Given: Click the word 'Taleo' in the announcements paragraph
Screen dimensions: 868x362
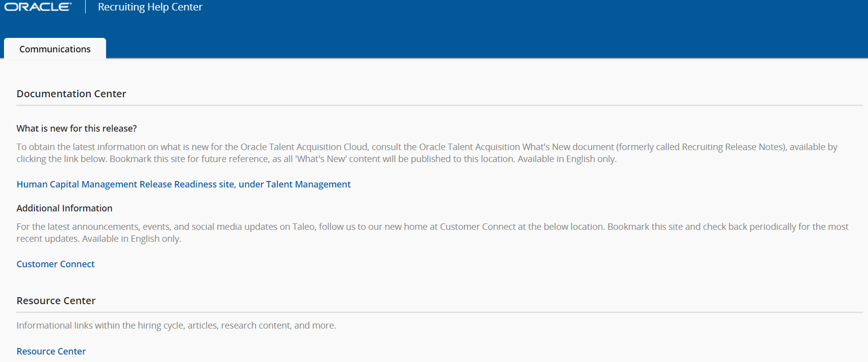Looking at the screenshot, I should [303, 227].
